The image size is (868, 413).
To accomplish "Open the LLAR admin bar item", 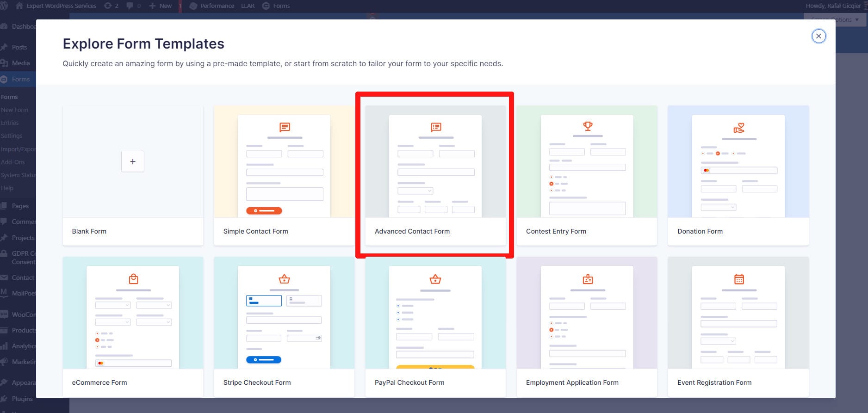I will pos(248,6).
